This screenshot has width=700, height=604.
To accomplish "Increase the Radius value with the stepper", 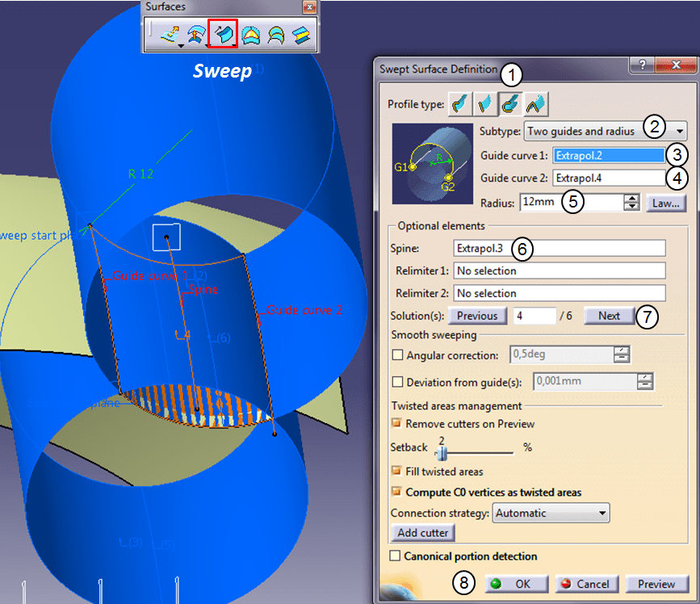I will pyautogui.click(x=632, y=198).
